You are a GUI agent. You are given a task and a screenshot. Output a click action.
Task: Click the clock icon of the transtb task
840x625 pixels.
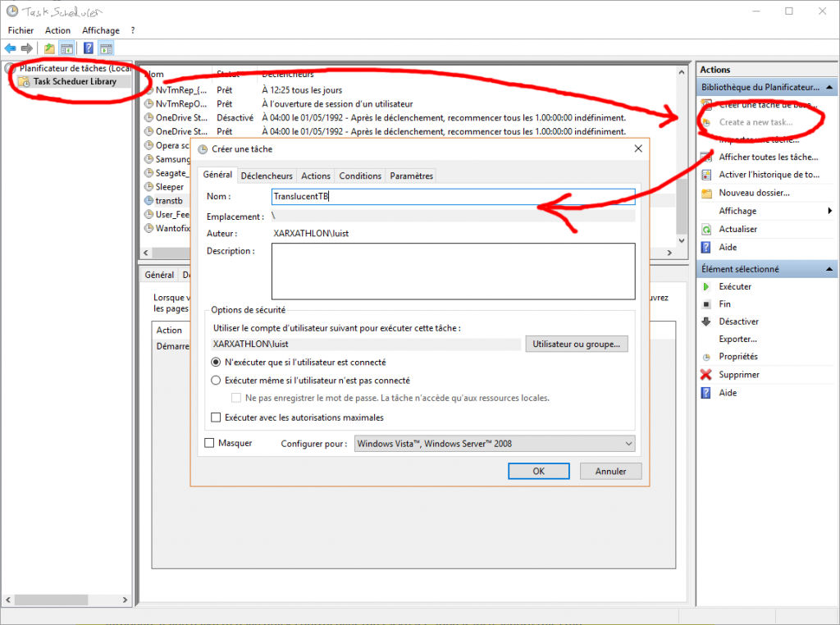click(x=149, y=200)
